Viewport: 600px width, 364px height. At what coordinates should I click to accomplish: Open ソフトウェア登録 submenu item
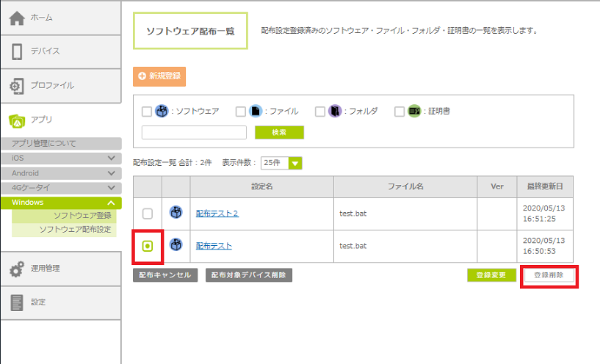[82, 216]
